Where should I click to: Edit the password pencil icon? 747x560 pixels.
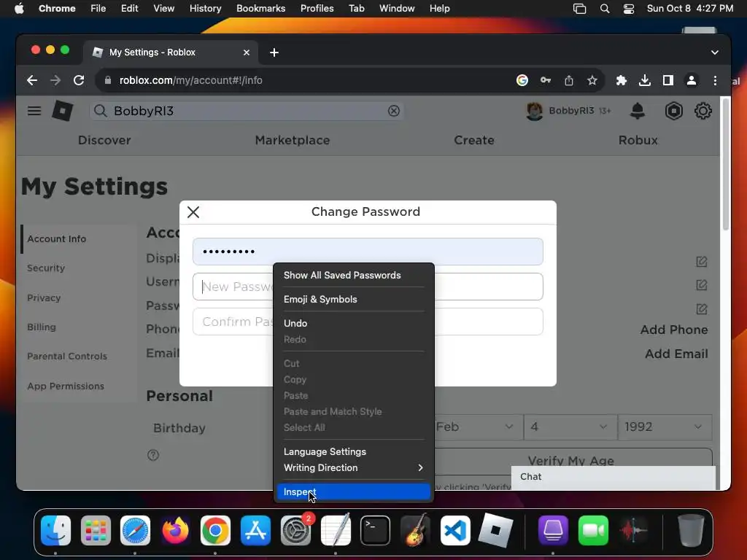[701, 308]
